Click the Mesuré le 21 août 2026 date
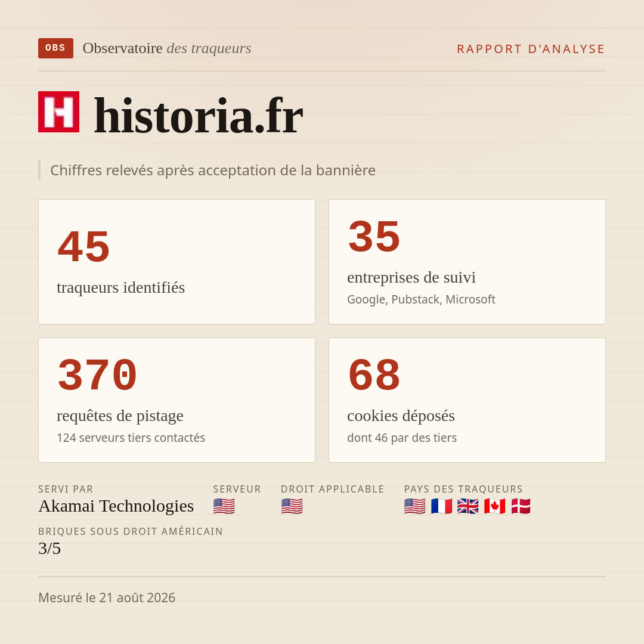644x644 pixels. pyautogui.click(x=107, y=597)
